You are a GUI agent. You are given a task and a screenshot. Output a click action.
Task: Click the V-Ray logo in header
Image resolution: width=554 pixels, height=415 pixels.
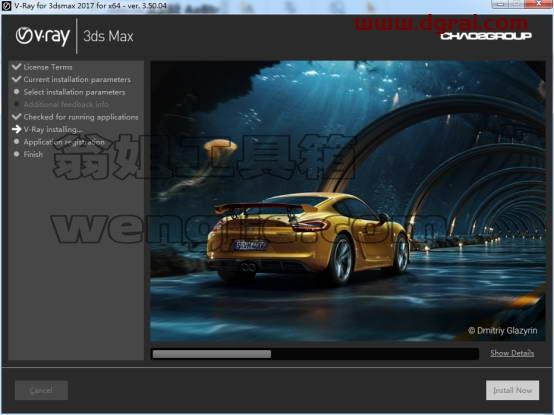(x=43, y=36)
